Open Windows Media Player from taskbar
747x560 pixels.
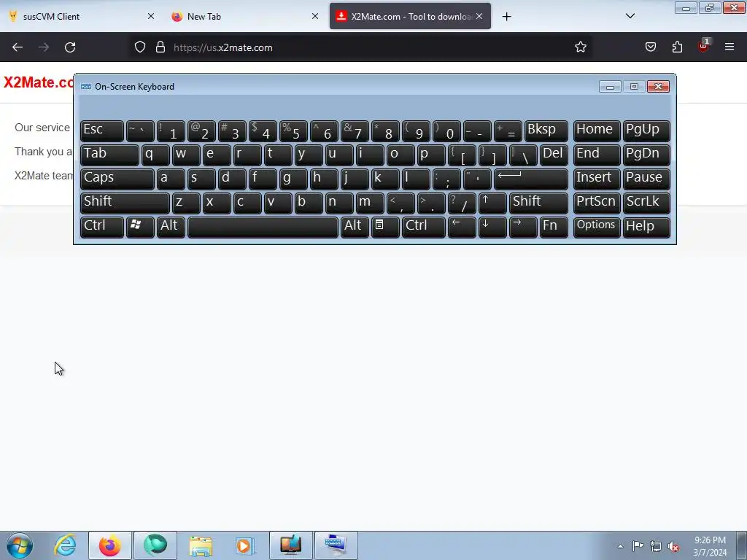(x=245, y=545)
